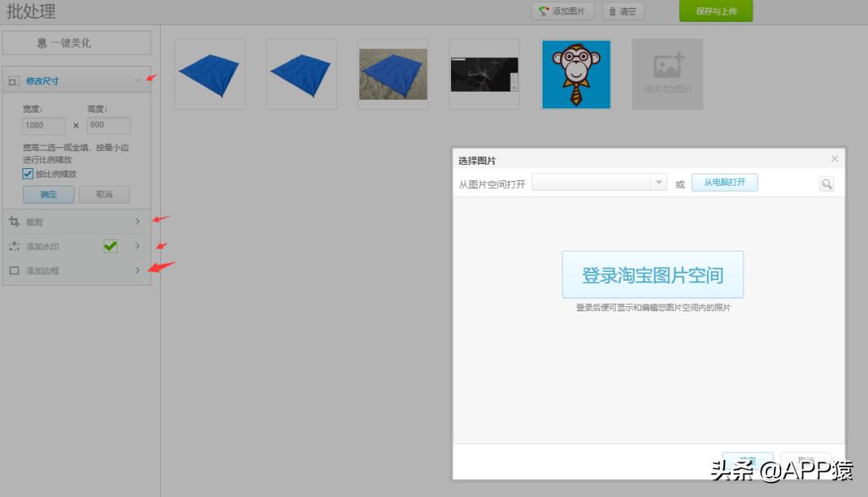Screen dimensions: 868x497
Task: Expand the 裁剪 crop section
Action: coord(138,221)
